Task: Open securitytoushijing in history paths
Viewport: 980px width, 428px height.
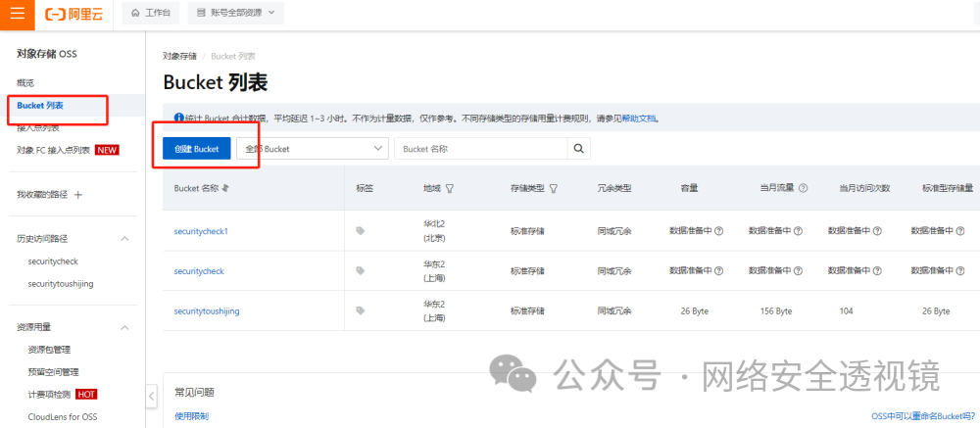Action: [x=61, y=284]
